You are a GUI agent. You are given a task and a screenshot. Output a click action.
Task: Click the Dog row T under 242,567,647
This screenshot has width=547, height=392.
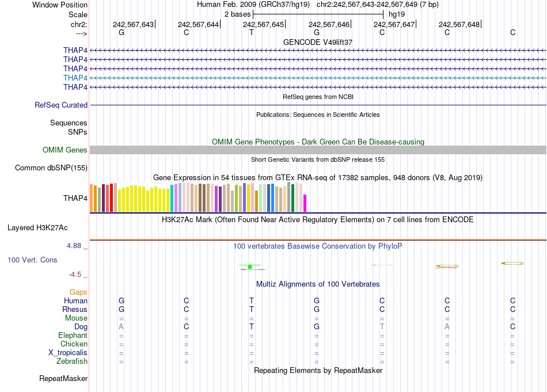(x=382, y=327)
